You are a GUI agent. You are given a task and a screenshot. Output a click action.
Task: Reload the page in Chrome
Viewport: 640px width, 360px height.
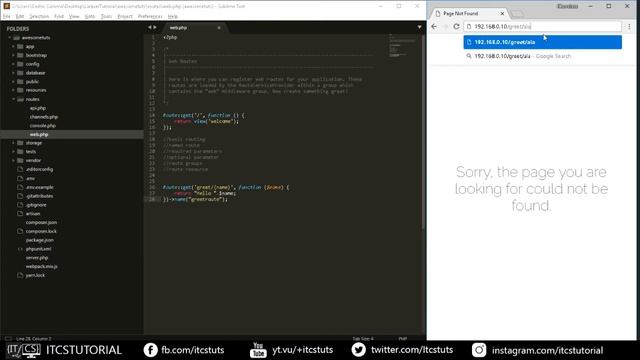coord(456,27)
